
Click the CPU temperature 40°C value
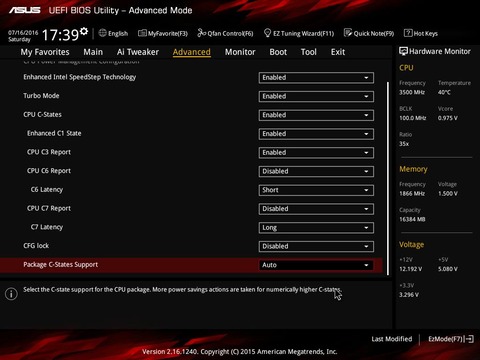click(444, 92)
